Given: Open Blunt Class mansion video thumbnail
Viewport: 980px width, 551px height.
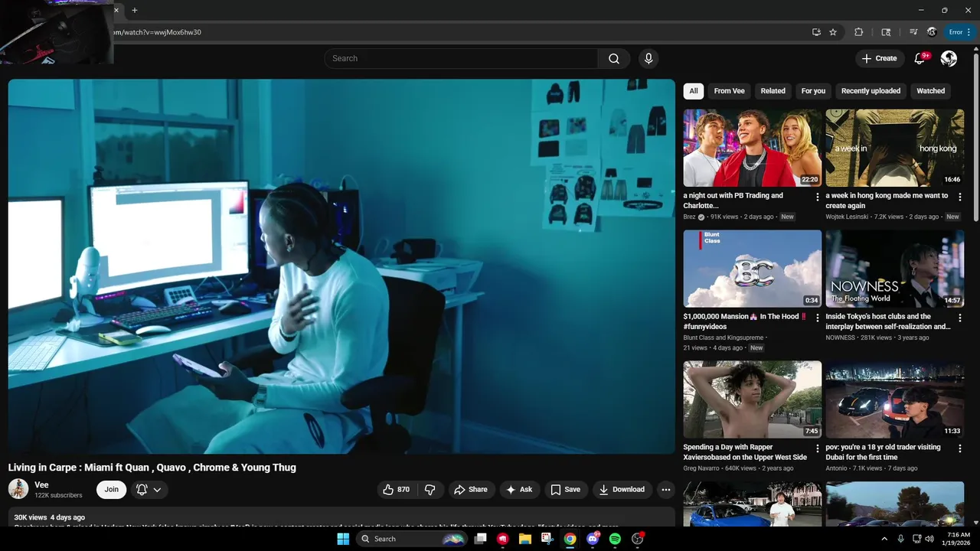Looking at the screenshot, I should pyautogui.click(x=753, y=269).
